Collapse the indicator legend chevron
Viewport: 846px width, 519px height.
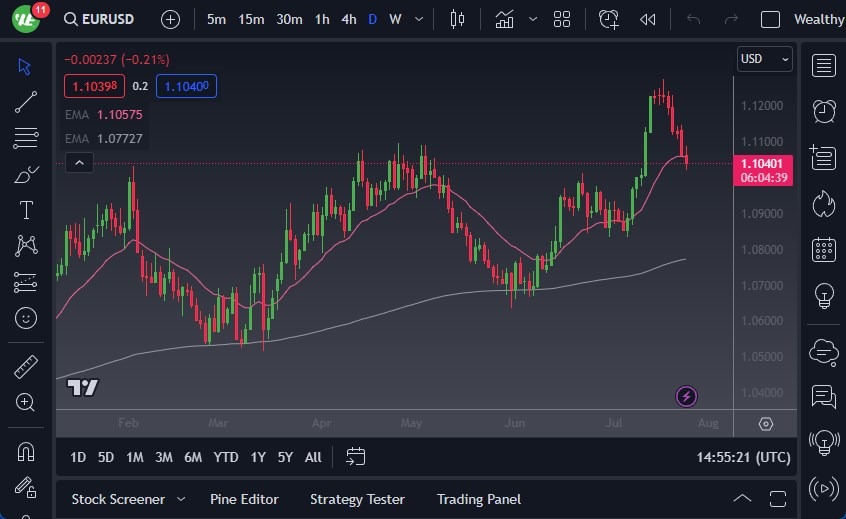click(x=79, y=163)
